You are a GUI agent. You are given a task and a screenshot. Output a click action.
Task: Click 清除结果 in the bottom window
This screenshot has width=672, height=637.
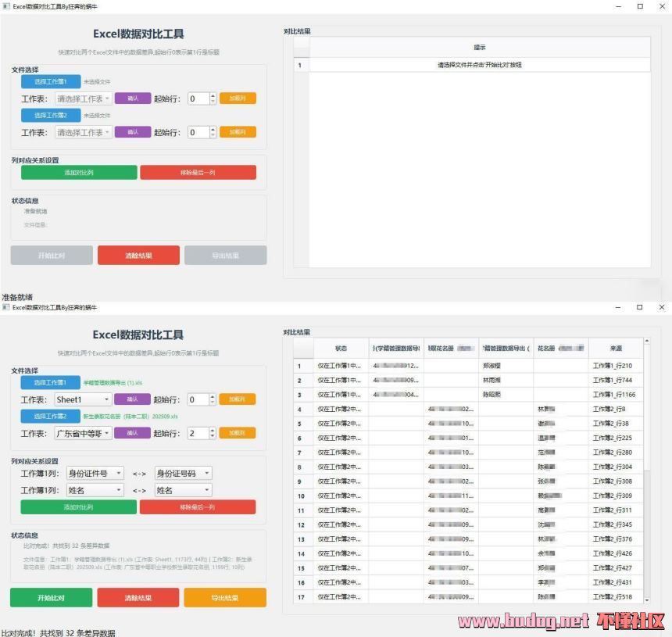click(x=138, y=598)
